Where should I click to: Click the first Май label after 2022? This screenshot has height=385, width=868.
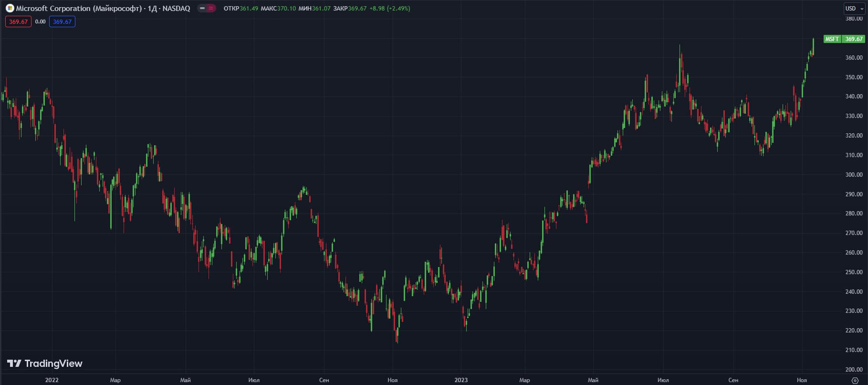186,380
